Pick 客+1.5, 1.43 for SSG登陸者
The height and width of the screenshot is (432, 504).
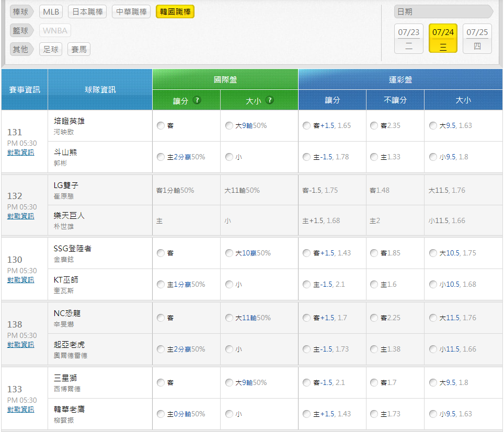point(307,253)
